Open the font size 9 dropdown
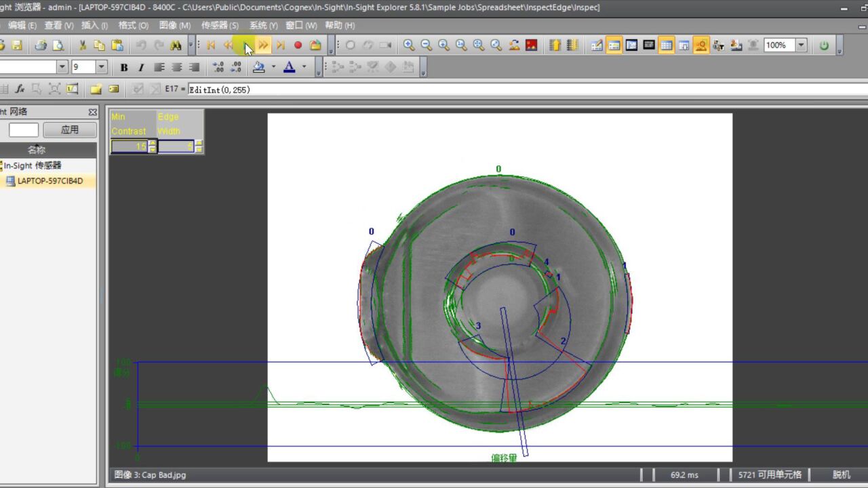The width and height of the screenshot is (868, 488). coord(102,67)
